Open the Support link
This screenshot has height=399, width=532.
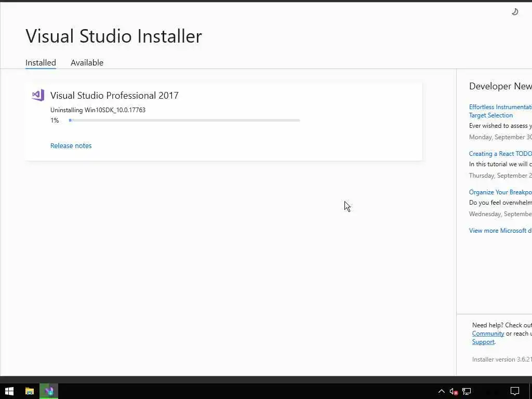point(483,342)
